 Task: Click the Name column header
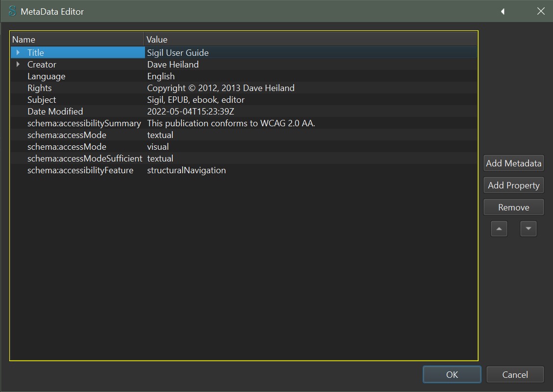(77, 40)
